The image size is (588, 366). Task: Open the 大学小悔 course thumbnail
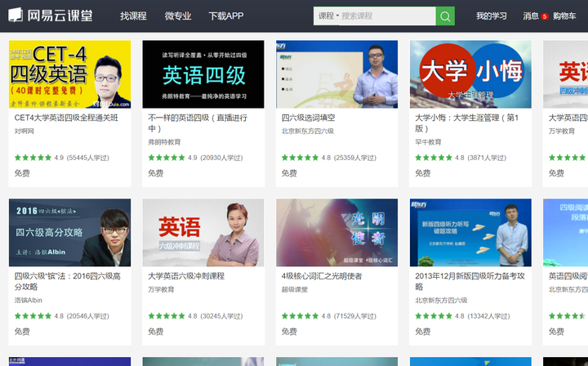pyautogui.click(x=470, y=74)
